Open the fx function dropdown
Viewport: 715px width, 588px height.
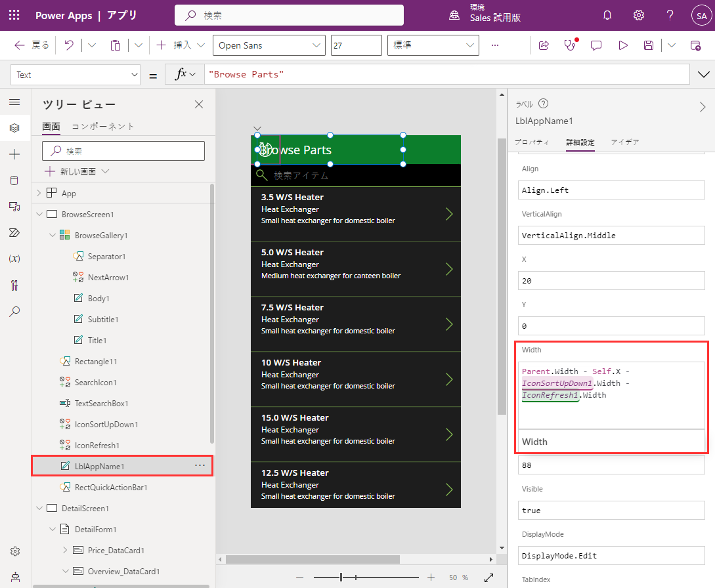[185, 74]
